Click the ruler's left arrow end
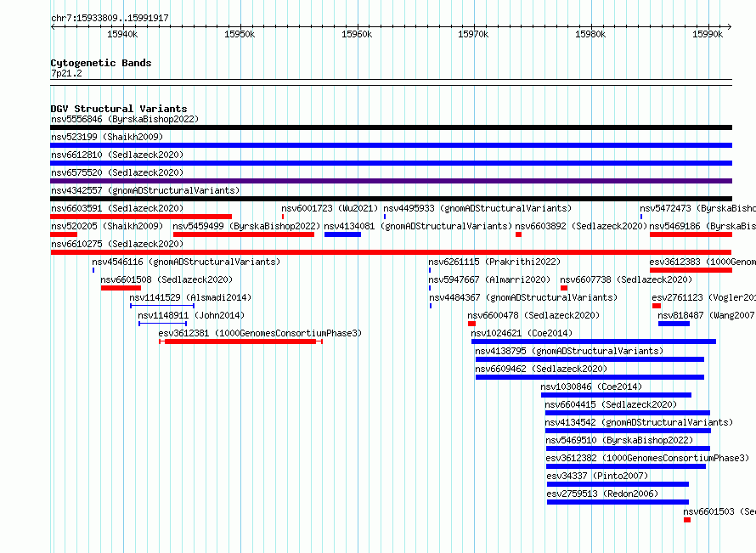Viewport: 756px width, 553px height. [53, 27]
